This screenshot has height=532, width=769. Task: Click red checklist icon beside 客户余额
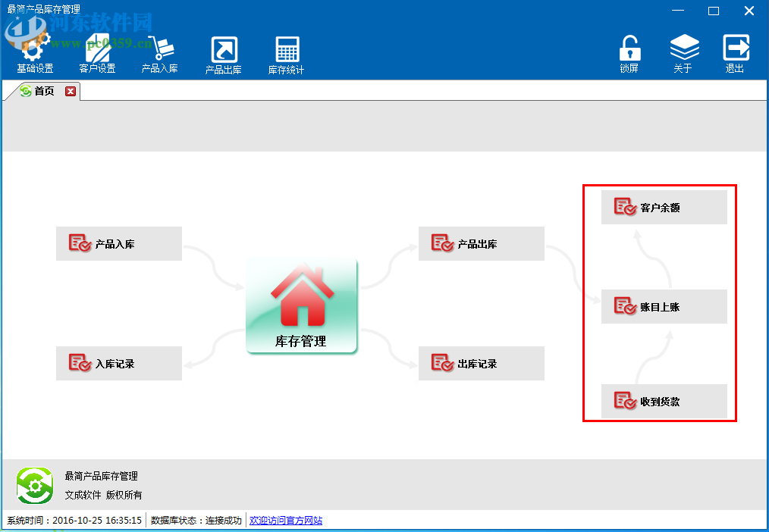coord(625,207)
